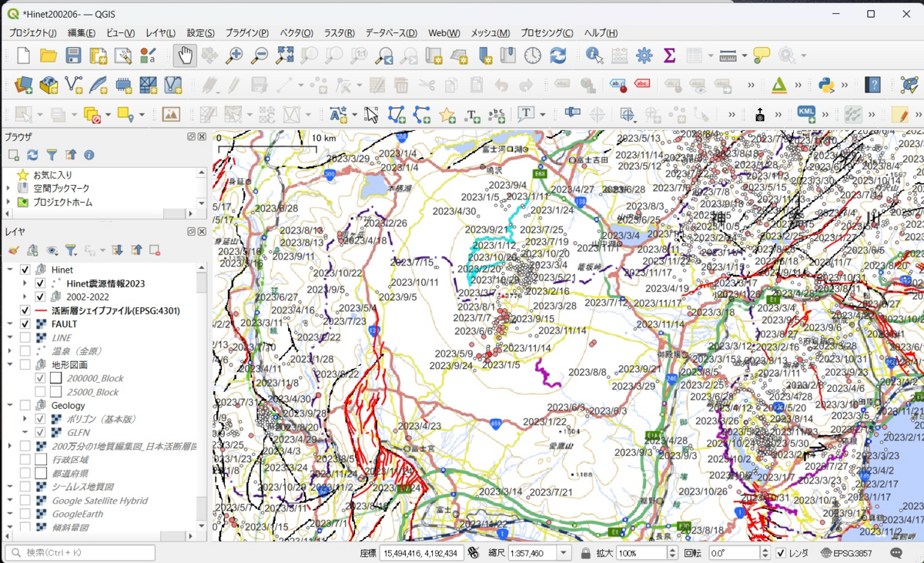Open the temporal controller clock icon
The height and width of the screenshot is (563, 924).
pos(533,55)
